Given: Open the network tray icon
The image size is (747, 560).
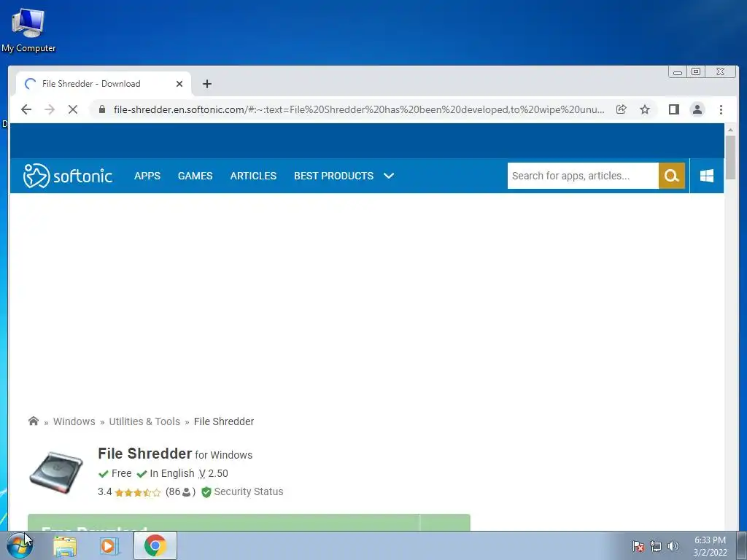Looking at the screenshot, I should (656, 546).
